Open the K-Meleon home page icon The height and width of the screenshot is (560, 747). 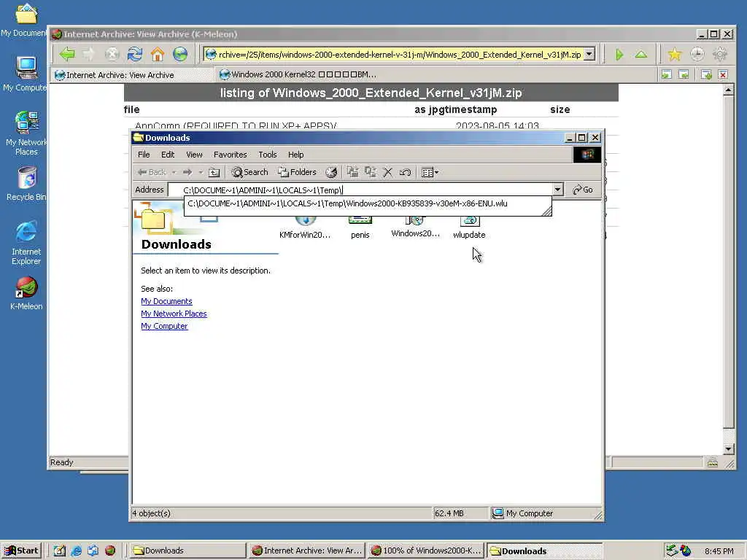[158, 54]
